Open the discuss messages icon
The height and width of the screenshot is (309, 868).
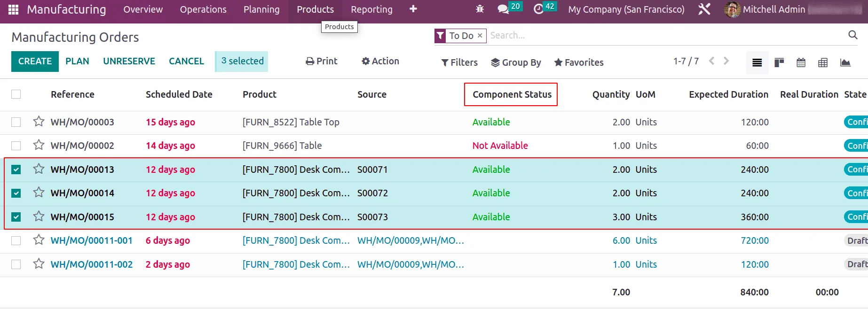click(503, 9)
